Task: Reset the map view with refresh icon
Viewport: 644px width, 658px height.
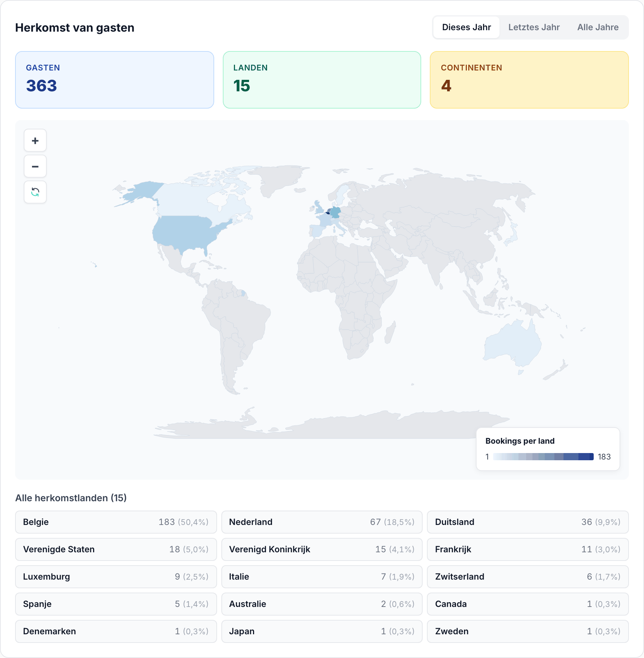Action: point(35,192)
